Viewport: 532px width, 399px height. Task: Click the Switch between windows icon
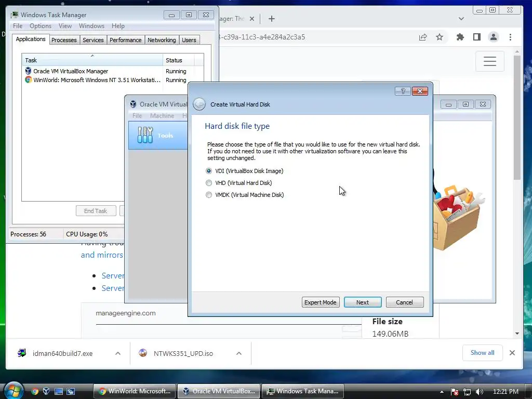coord(71,391)
